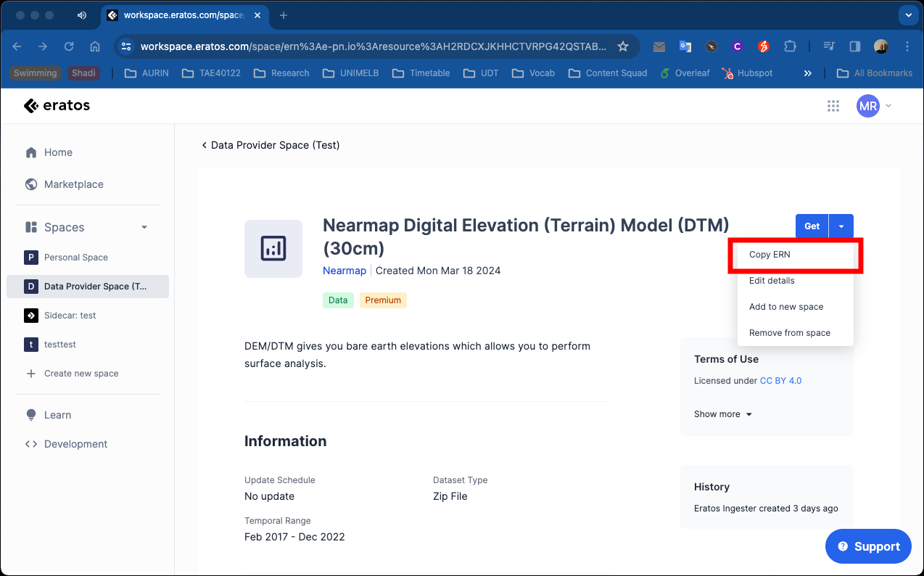Mute the tab via speaker icon
The image size is (924, 576).
(81, 15)
